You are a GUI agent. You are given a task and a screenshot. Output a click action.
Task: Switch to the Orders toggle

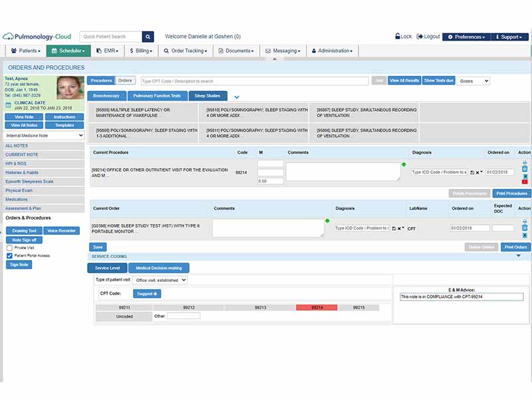tap(125, 80)
